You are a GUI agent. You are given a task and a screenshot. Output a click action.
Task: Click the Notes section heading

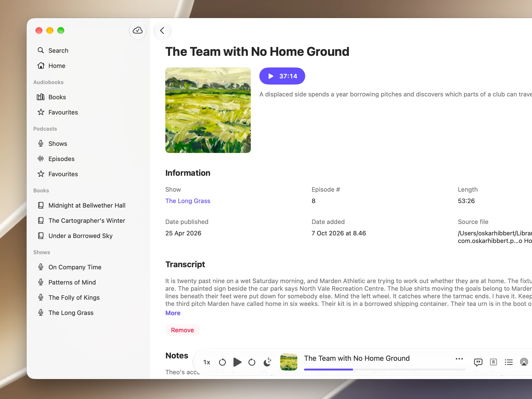click(177, 356)
